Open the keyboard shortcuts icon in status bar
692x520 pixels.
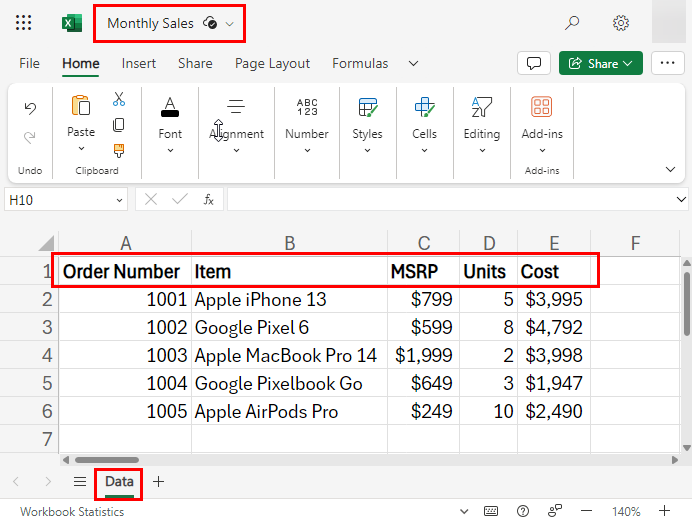coord(491,511)
